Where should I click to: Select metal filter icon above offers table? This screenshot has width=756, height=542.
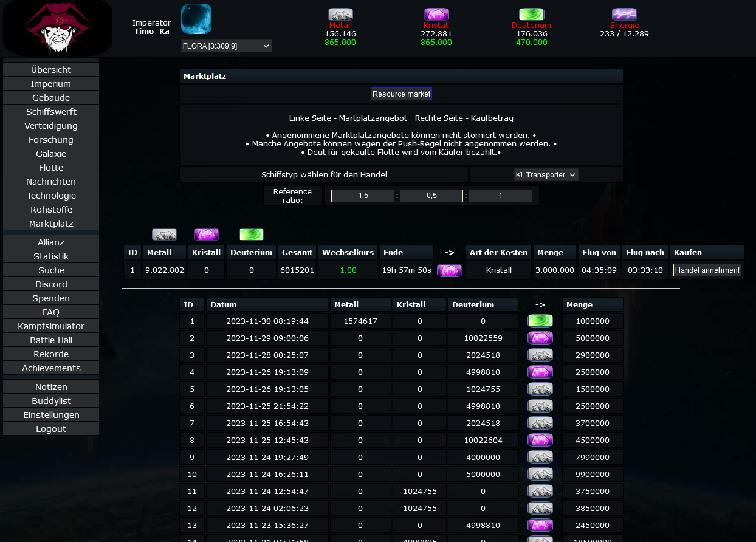[165, 235]
